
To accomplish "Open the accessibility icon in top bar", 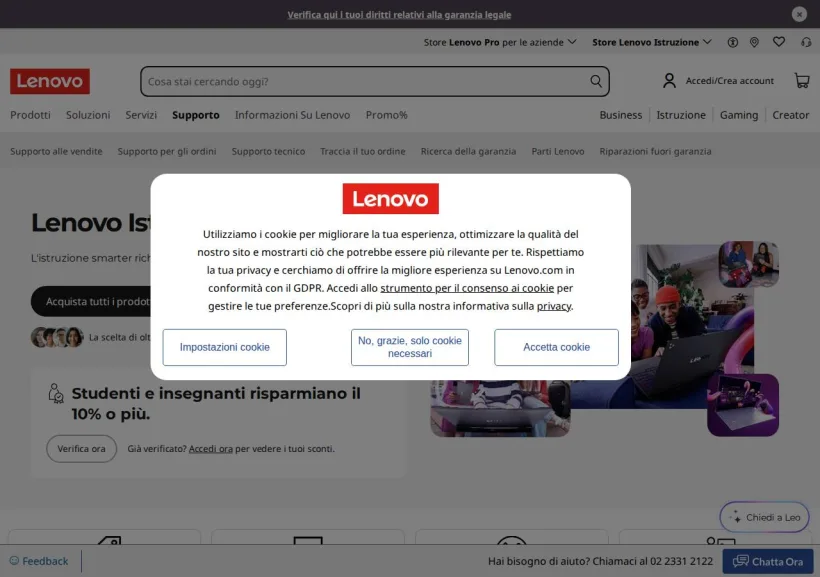I will pos(733,42).
